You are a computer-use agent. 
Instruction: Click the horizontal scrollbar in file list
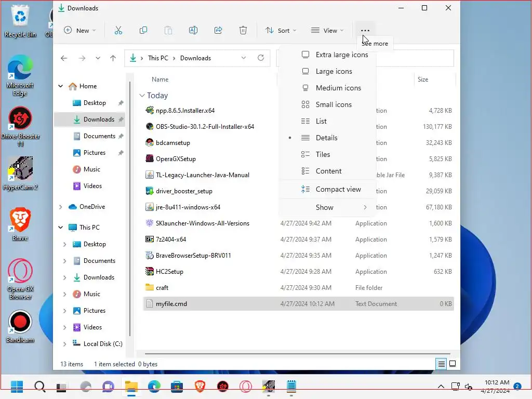[x=297, y=354]
